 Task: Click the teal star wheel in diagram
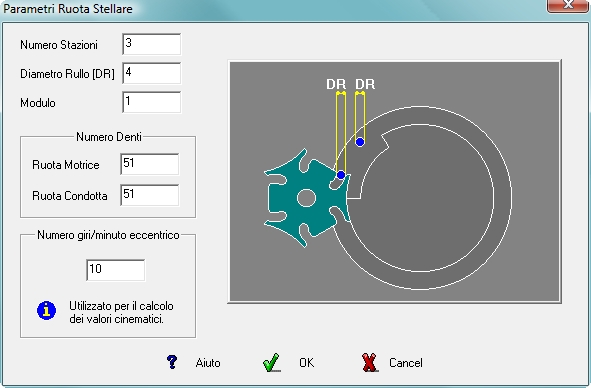[306, 198]
